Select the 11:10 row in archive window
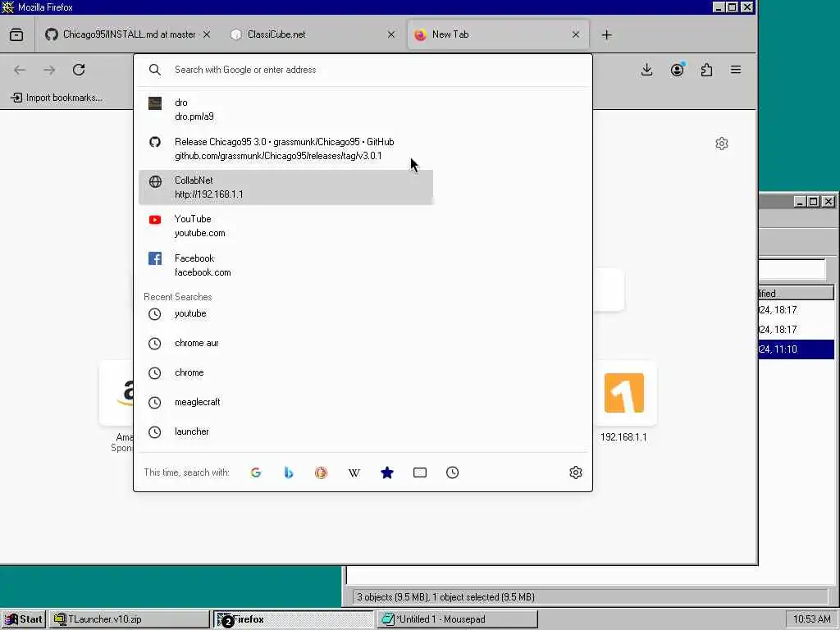The width and height of the screenshot is (840, 630). point(796,349)
